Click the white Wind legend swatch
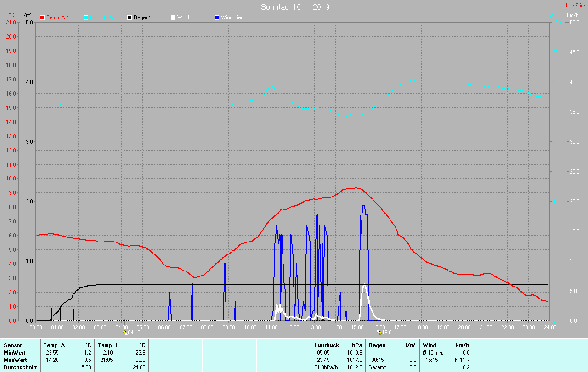Viewport: 588px width, 372px height. [173, 17]
